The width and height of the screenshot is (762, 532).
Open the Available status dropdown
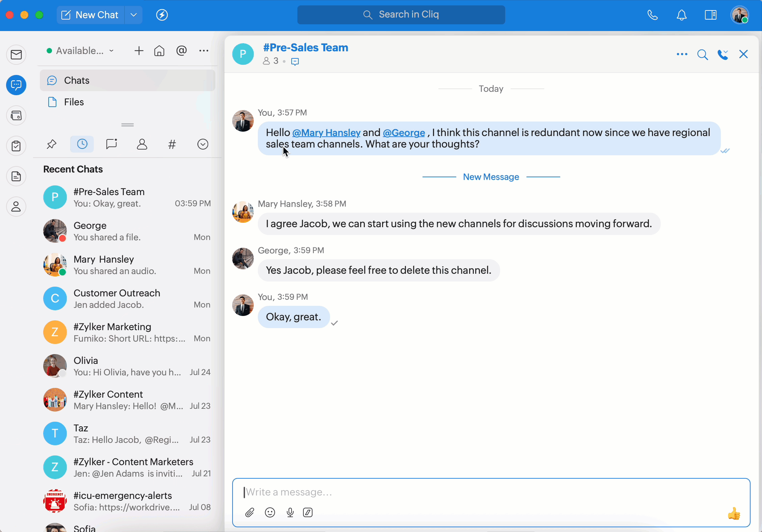[x=80, y=51]
